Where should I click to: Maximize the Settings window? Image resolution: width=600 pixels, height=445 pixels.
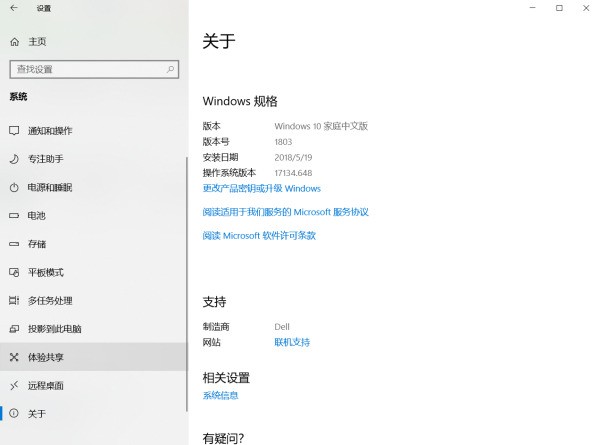(x=559, y=8)
